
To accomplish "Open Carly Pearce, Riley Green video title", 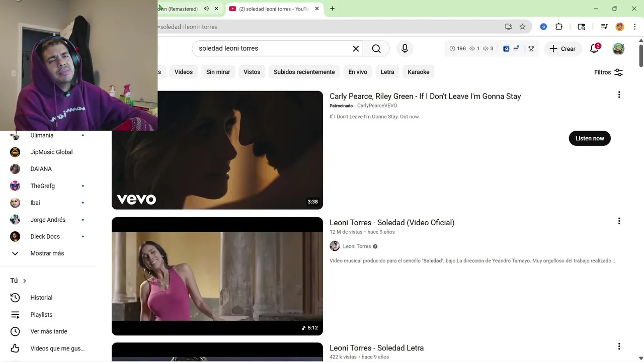I will click(425, 97).
